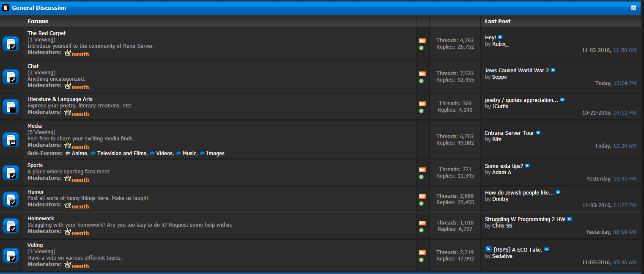Image resolution: width=644 pixels, height=274 pixels.
Task: Click the Sports forum status icon
Action: click(x=11, y=173)
